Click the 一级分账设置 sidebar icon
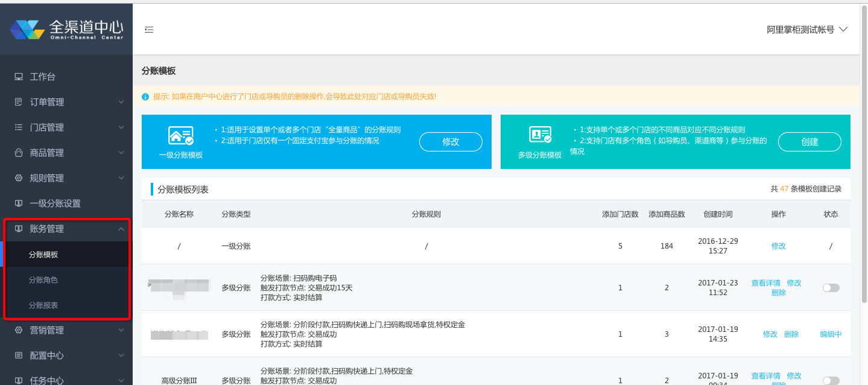 19,203
